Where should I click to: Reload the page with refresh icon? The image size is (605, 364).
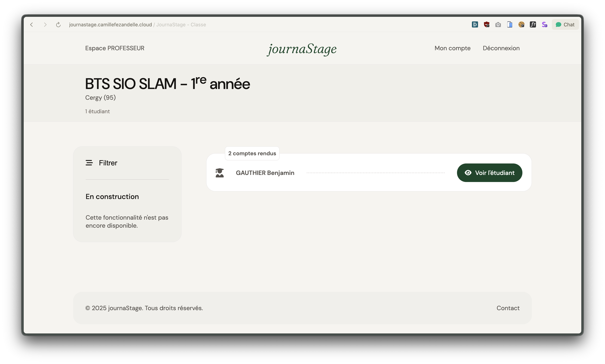point(58,24)
